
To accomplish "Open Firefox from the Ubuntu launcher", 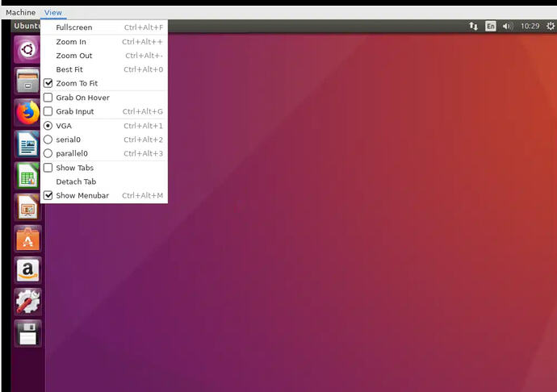I will [27, 113].
